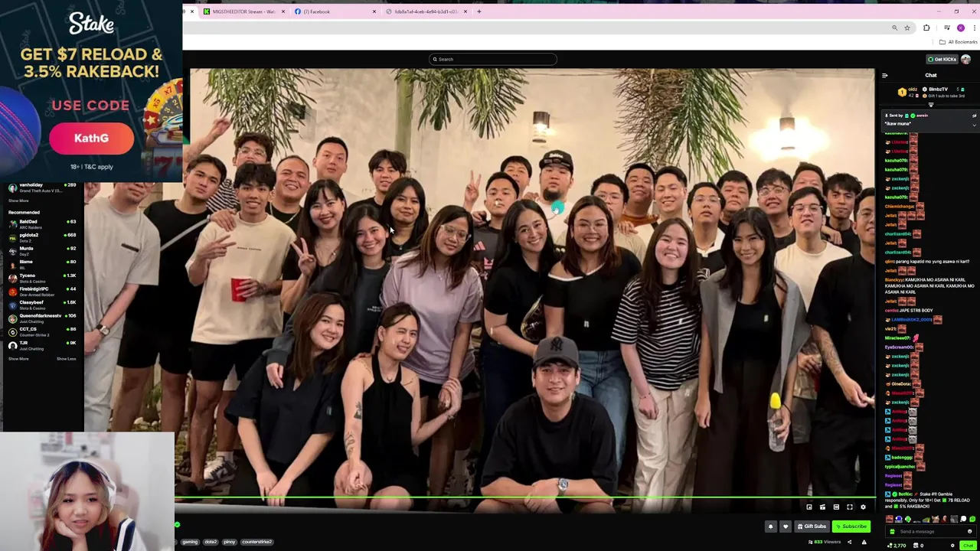The height and width of the screenshot is (551, 980).
Task: Bookmark this page with star icon
Action: [907, 28]
